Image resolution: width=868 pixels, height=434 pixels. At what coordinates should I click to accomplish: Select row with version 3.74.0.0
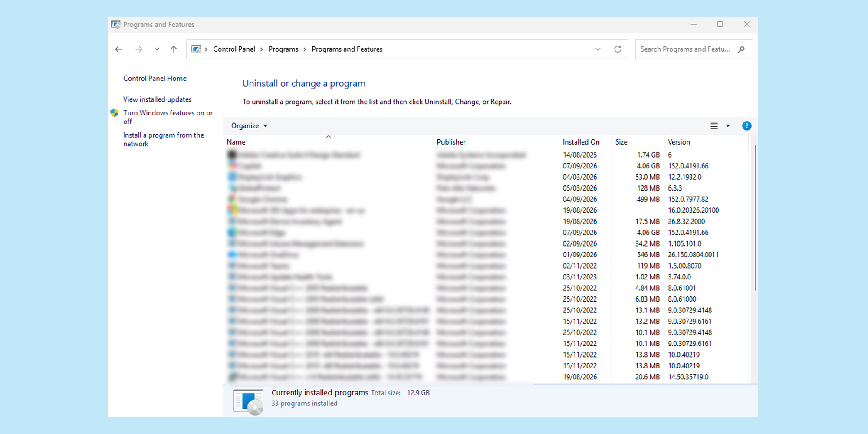[486, 277]
